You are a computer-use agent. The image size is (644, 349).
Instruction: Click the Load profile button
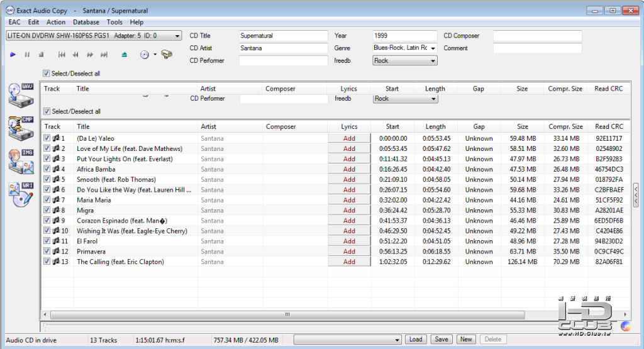(416, 339)
